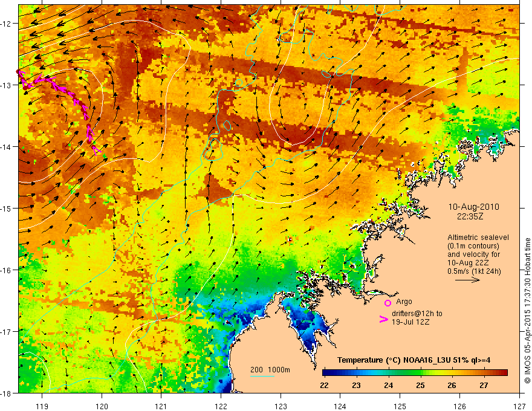
Task: Click the latitude axis label -13
Action: [6, 85]
